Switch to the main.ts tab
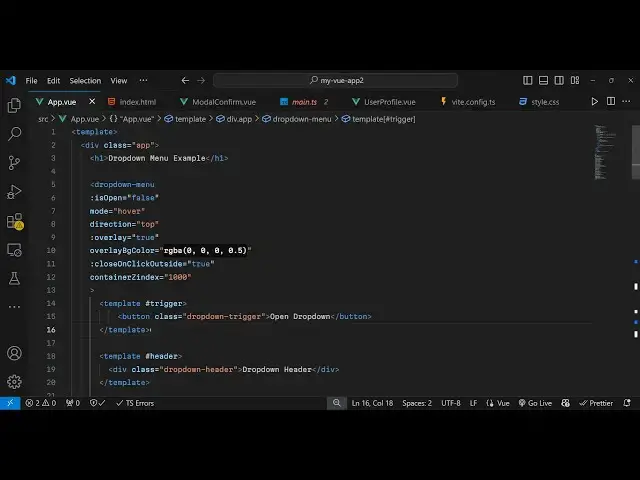Image resolution: width=640 pixels, height=480 pixels. click(x=304, y=102)
